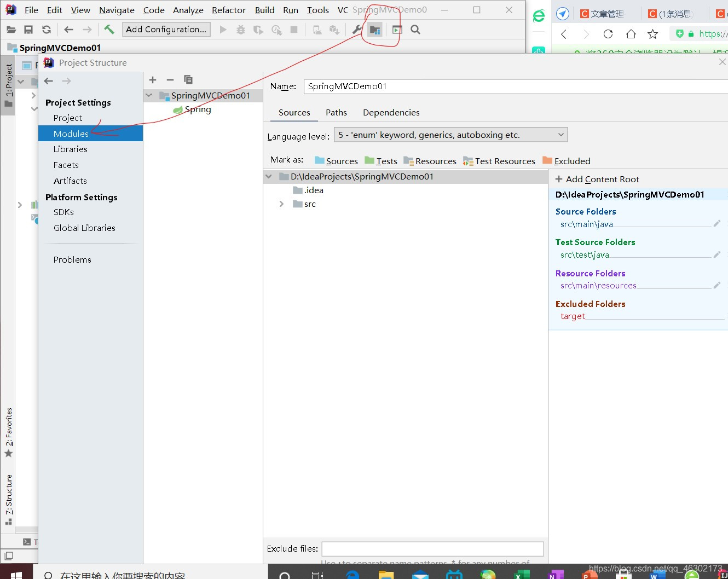
Task: Select the Sources tab
Action: [294, 112]
